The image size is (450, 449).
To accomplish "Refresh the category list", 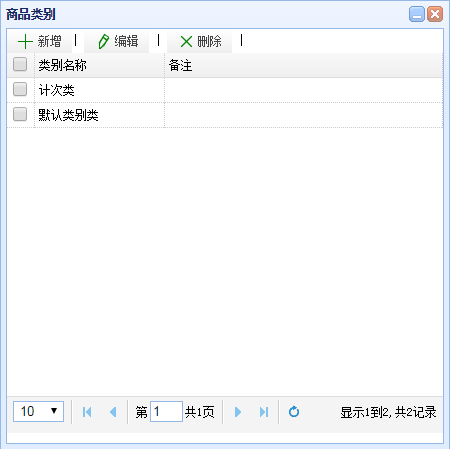I will 294,412.
